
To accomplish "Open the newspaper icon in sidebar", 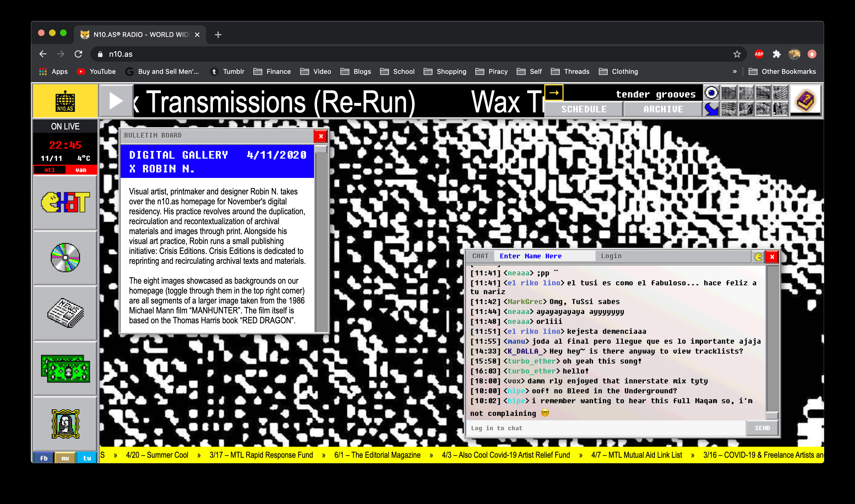I will click(x=65, y=313).
